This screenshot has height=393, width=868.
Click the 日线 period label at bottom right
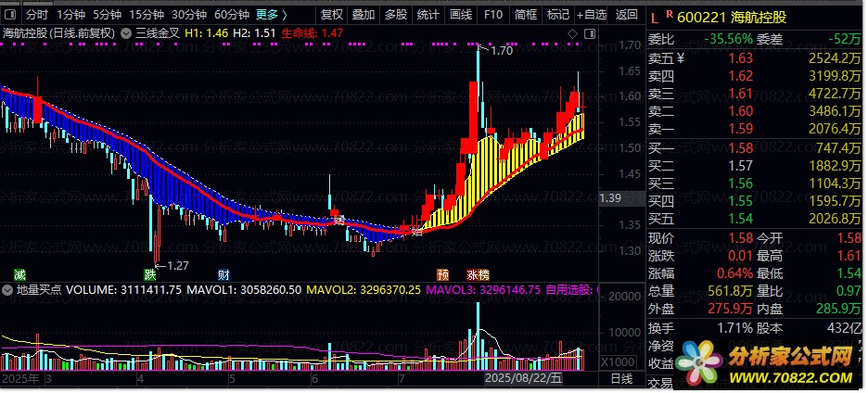pyautogui.click(x=620, y=379)
